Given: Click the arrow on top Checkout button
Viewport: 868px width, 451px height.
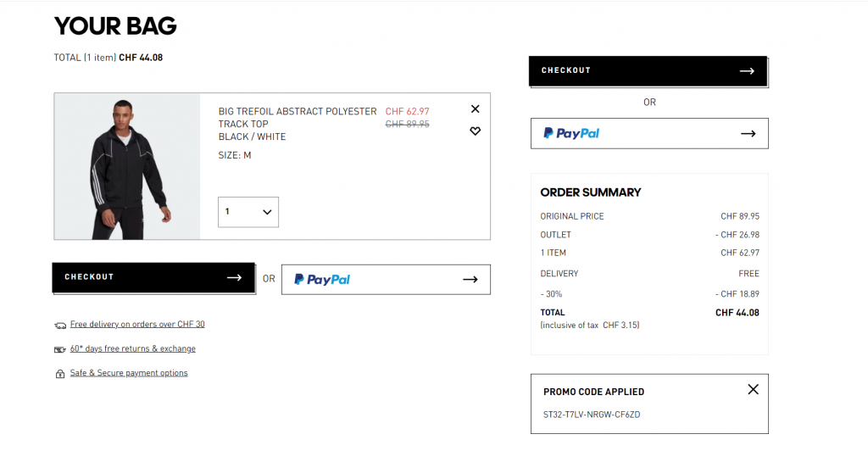Looking at the screenshot, I should [x=747, y=71].
